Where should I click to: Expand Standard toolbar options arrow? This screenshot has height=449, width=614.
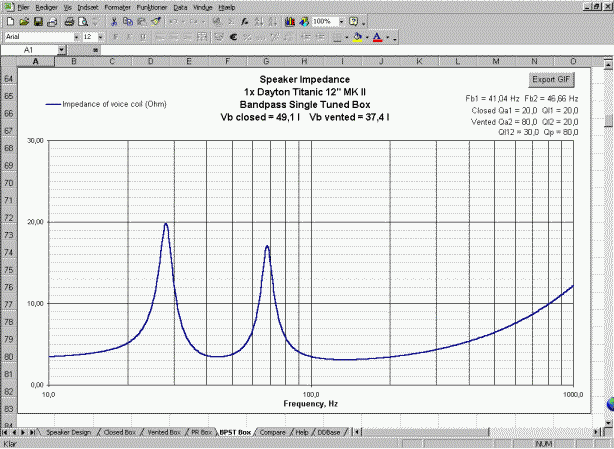click(x=364, y=22)
